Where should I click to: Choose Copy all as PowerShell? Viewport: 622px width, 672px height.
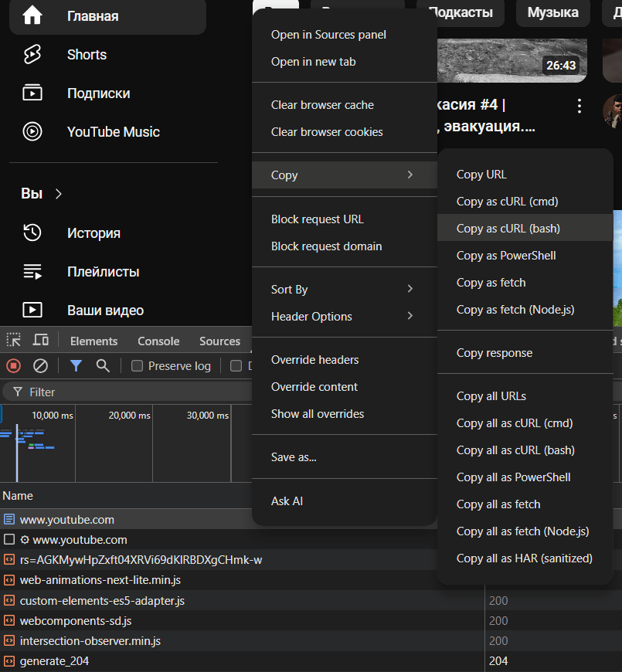coord(525,477)
